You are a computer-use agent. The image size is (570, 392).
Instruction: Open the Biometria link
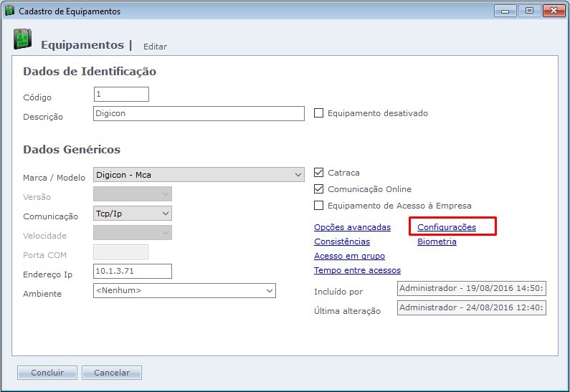click(437, 242)
